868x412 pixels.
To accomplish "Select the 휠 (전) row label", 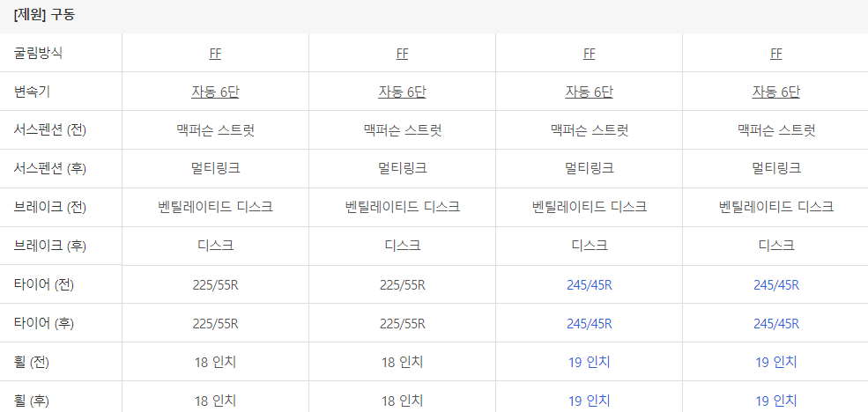I will [32, 362].
